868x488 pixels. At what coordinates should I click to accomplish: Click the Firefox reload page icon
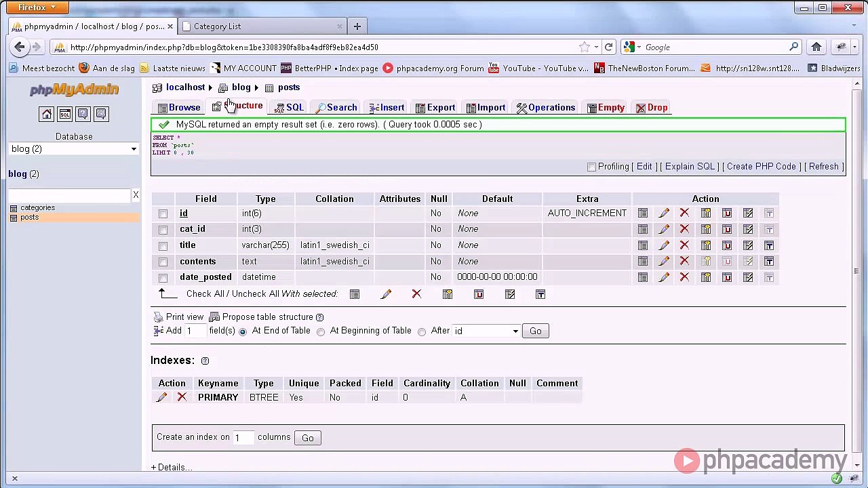coord(609,47)
